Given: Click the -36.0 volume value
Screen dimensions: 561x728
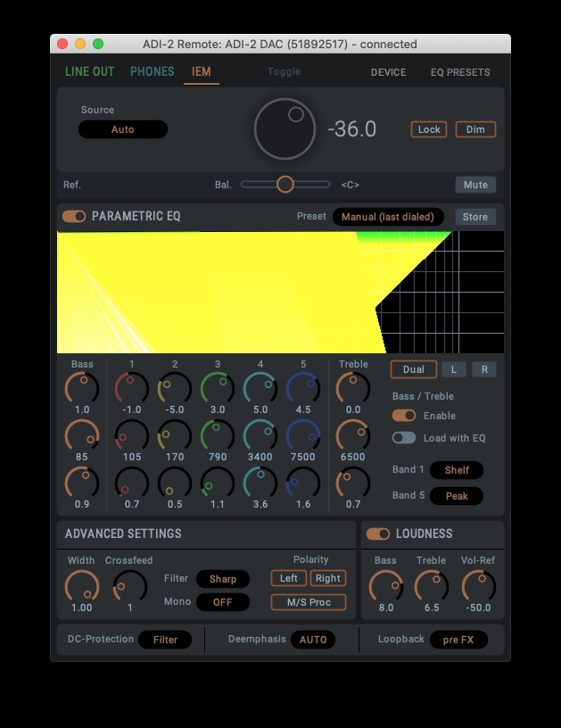Looking at the screenshot, I should point(351,129).
